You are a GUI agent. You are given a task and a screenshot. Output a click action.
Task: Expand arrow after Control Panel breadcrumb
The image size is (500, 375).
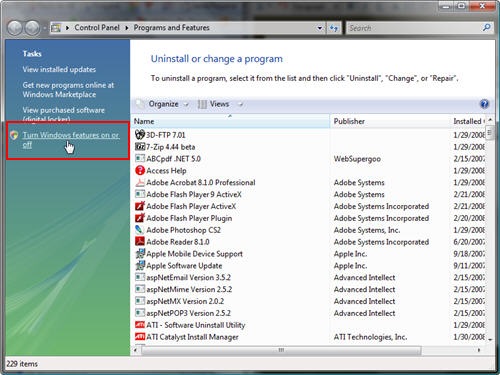click(127, 28)
